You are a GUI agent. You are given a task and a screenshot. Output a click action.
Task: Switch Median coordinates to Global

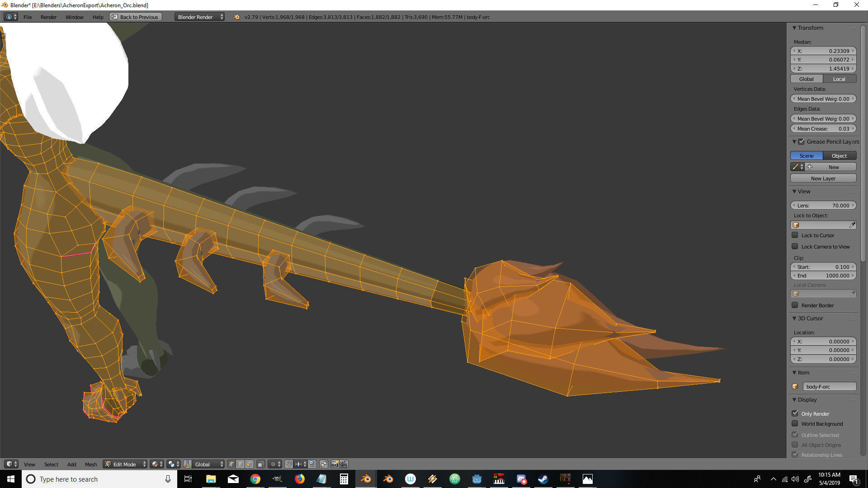[x=807, y=79]
